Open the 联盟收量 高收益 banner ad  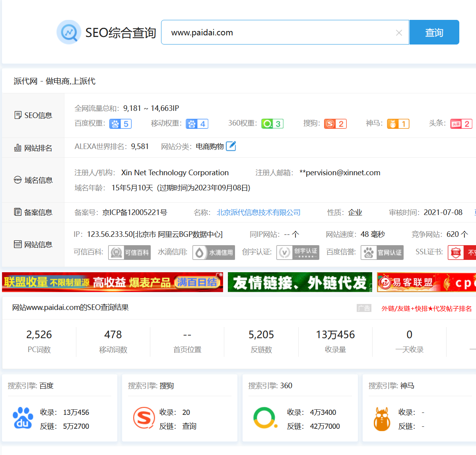[x=113, y=282]
